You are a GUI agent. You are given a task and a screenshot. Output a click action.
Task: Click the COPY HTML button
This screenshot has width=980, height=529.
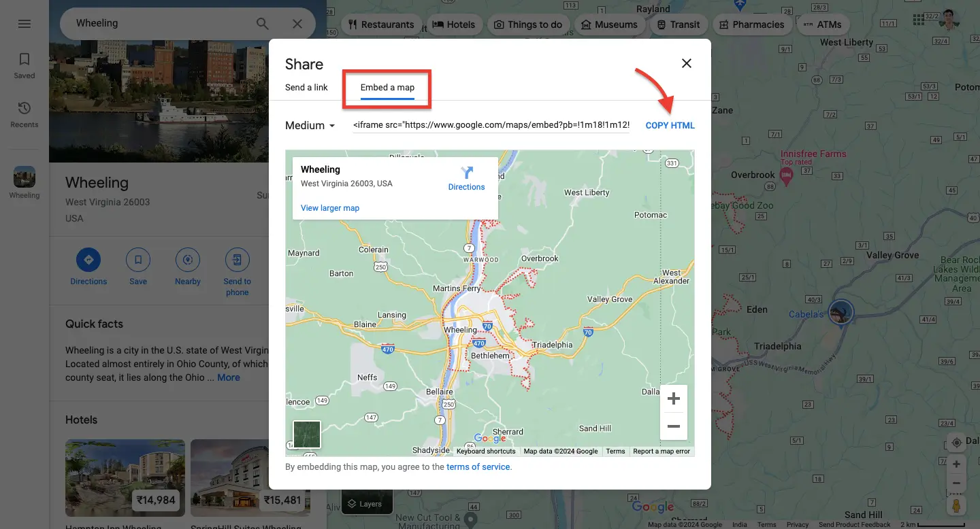(670, 126)
